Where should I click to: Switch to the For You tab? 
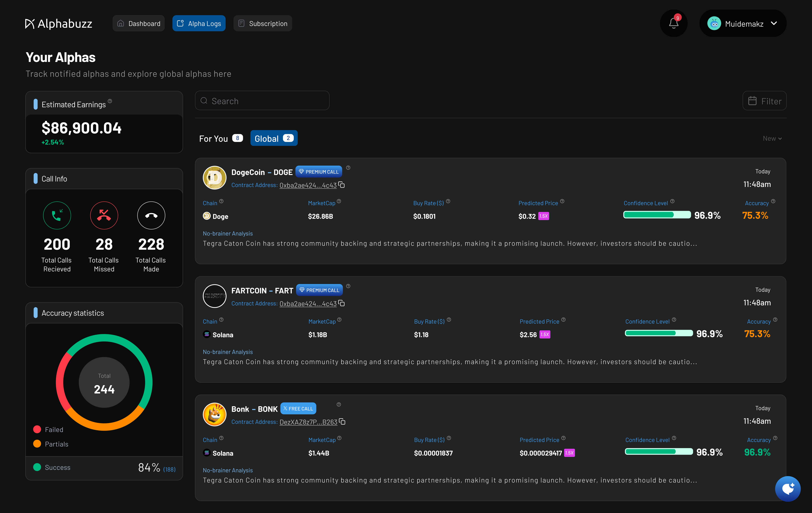(221, 138)
